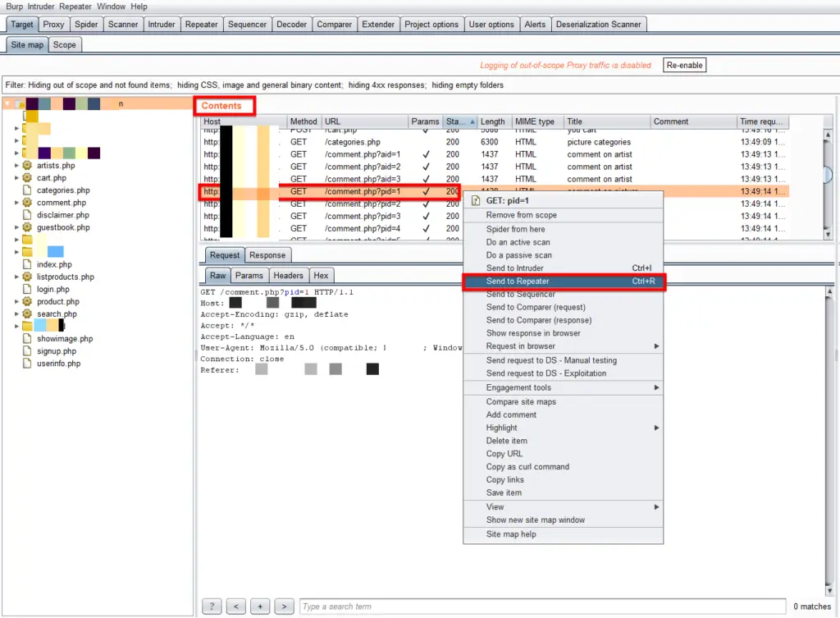Click the next match arrow button
Image resolution: width=840 pixels, height=618 pixels.
click(284, 607)
